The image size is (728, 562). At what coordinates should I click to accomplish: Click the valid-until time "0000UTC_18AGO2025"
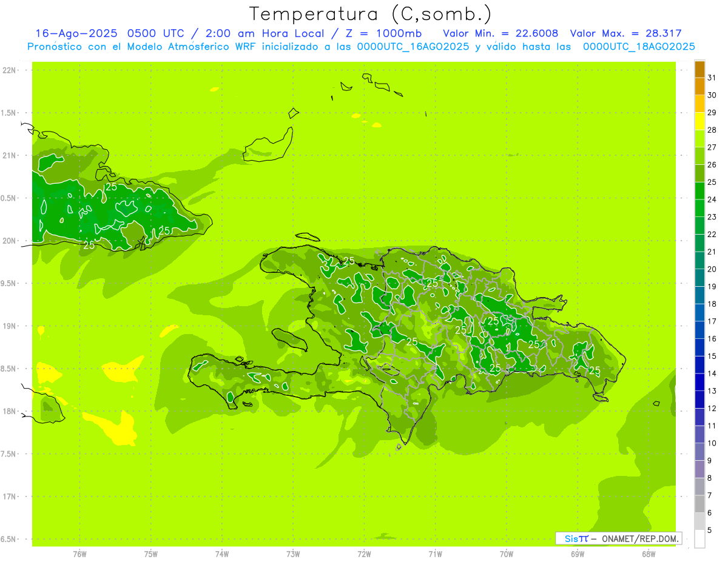[x=639, y=47]
